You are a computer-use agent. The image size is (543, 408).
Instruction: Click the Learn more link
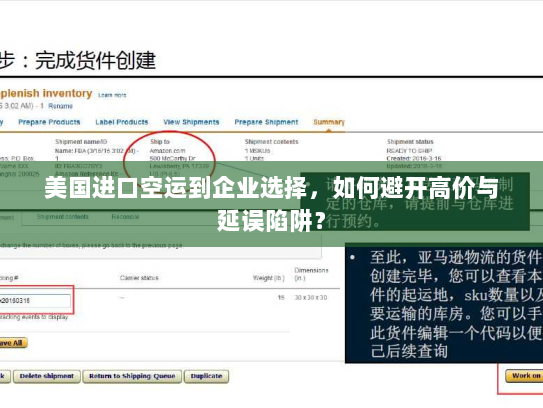pyautogui.click(x=112, y=95)
